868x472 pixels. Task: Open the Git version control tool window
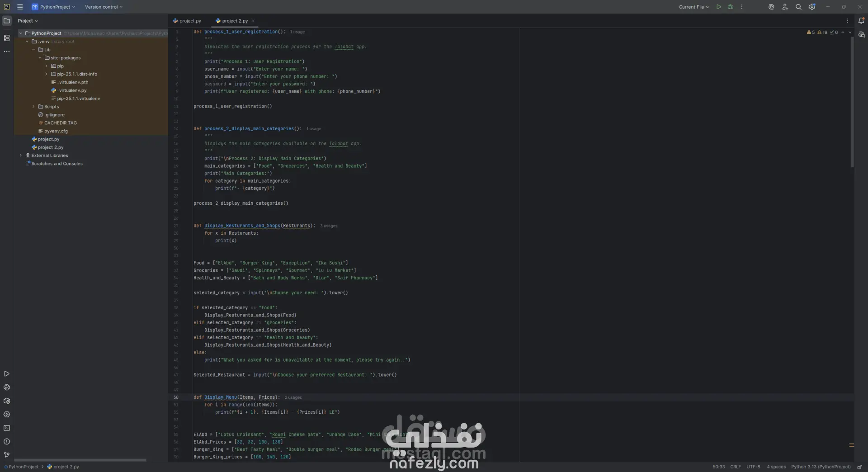pyautogui.click(x=7, y=455)
